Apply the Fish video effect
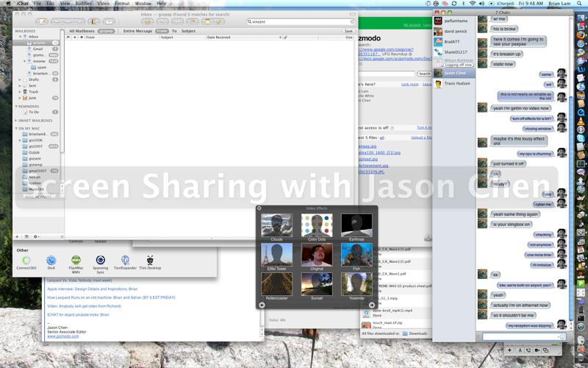 click(356, 256)
